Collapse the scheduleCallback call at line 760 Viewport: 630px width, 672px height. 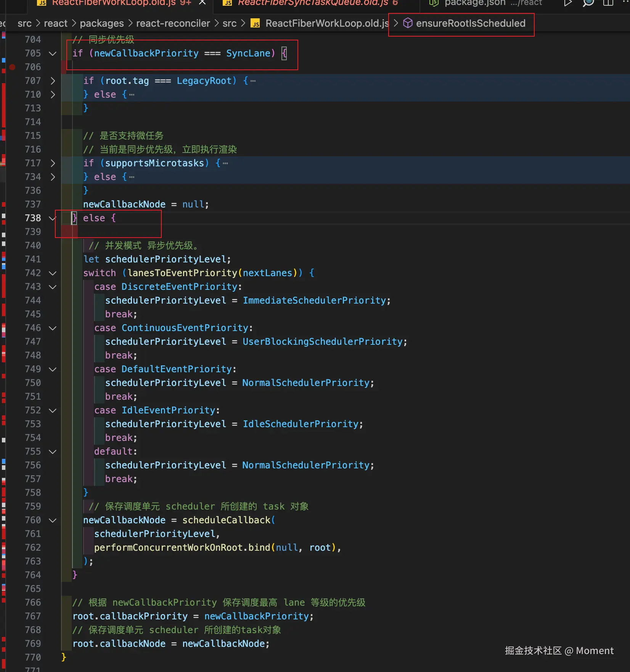[x=53, y=520]
